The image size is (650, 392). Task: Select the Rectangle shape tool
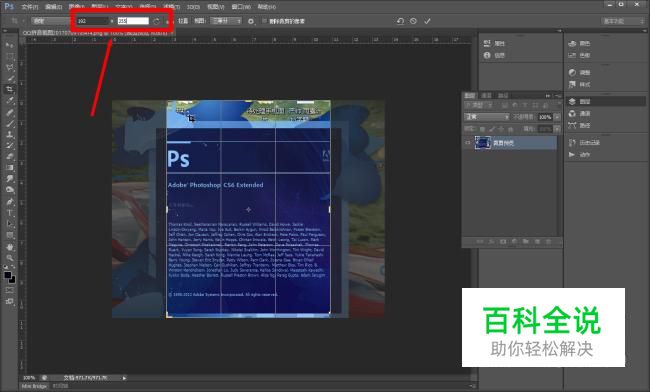[x=10, y=235]
